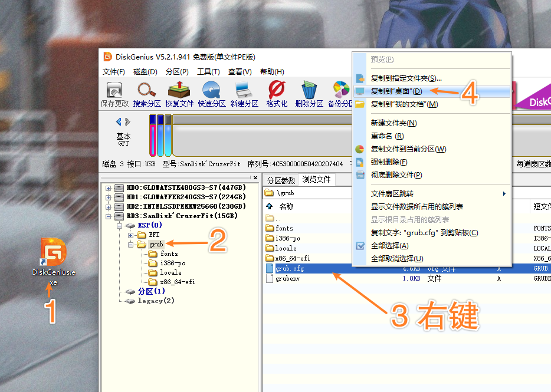The width and height of the screenshot is (551, 392).
Task: Choose Deselect All (全部取消选择) in context menu
Action: (431, 259)
